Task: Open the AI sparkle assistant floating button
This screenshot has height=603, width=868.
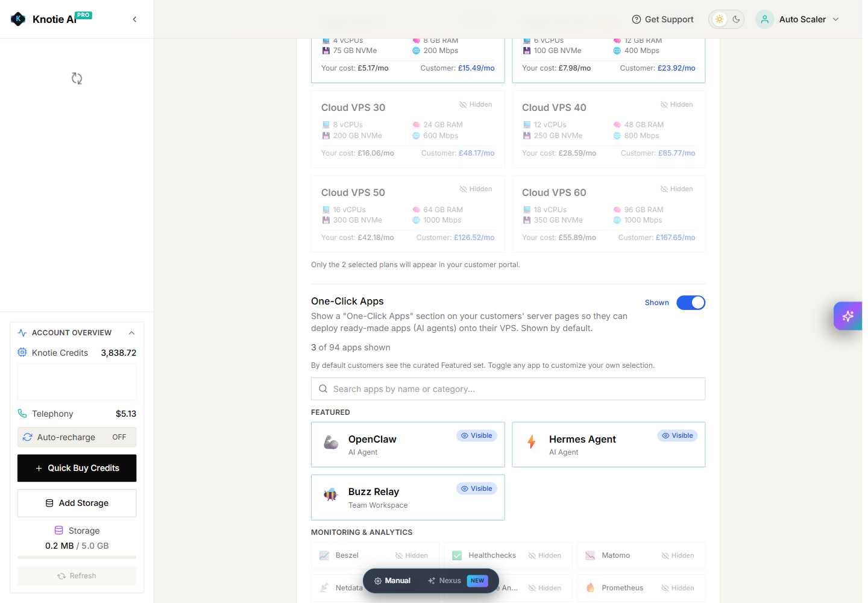Action: (848, 316)
